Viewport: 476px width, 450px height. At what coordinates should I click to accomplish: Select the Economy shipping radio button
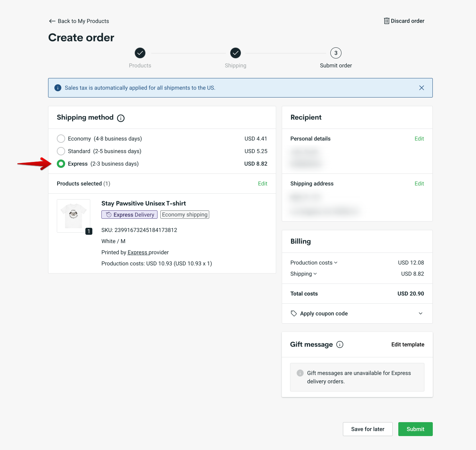pyautogui.click(x=61, y=139)
